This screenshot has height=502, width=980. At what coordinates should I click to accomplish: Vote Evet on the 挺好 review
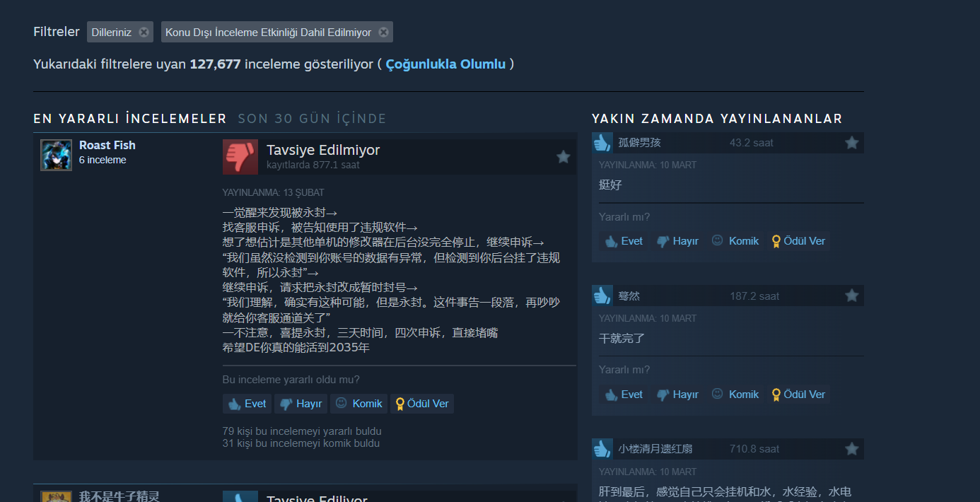(x=623, y=241)
